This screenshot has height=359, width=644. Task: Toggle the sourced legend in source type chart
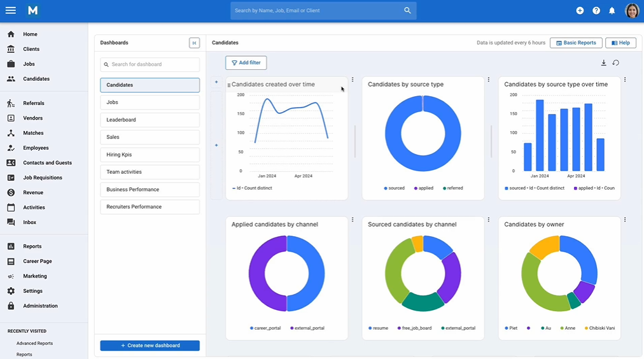pos(394,188)
